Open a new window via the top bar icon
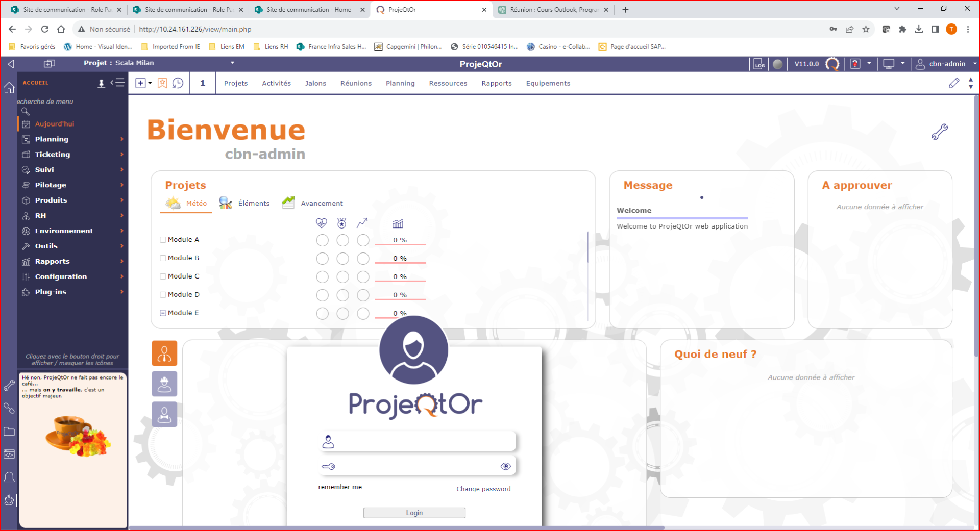Screen dimensions: 980x531 49,64
